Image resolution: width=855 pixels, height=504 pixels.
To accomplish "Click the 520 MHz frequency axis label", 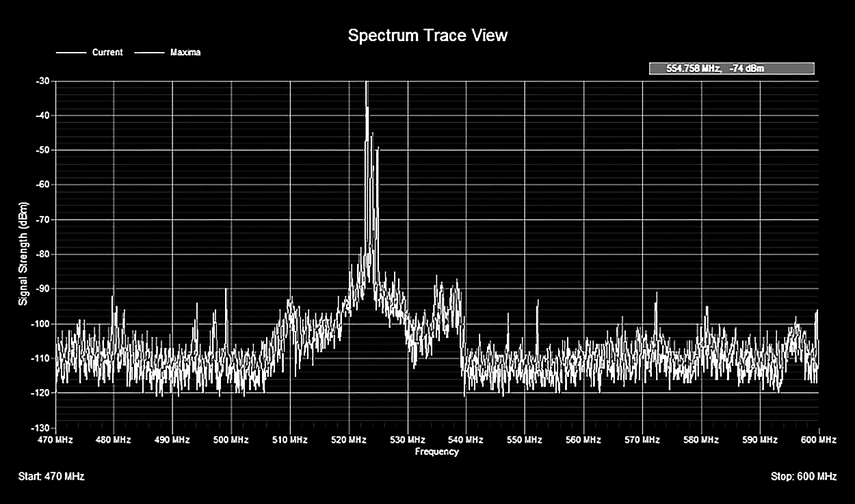I will pos(348,440).
